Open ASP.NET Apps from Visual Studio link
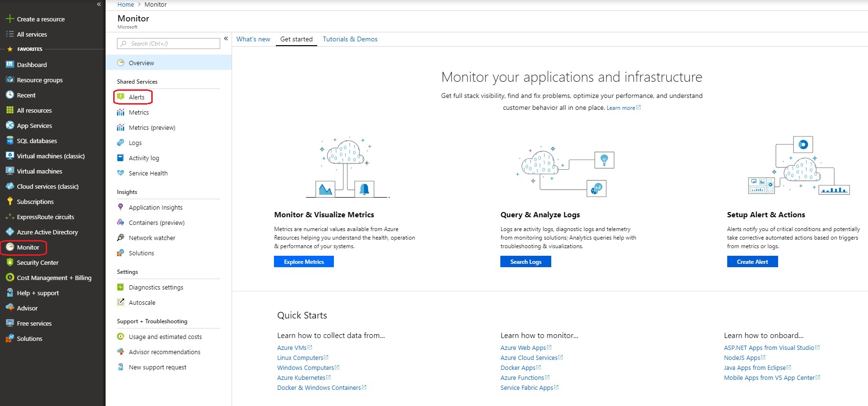Image resolution: width=868 pixels, height=406 pixels. click(x=771, y=348)
